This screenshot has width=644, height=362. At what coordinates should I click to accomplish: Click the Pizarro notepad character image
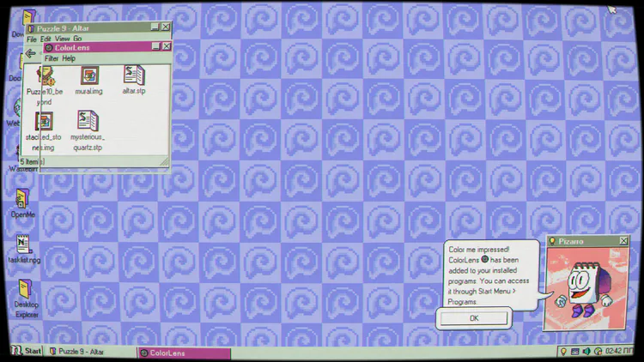click(586, 288)
